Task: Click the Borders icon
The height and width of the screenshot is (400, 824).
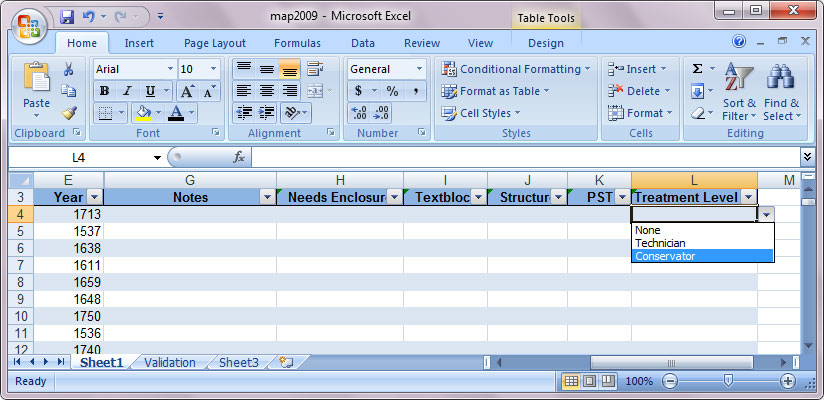Action: coord(105,112)
